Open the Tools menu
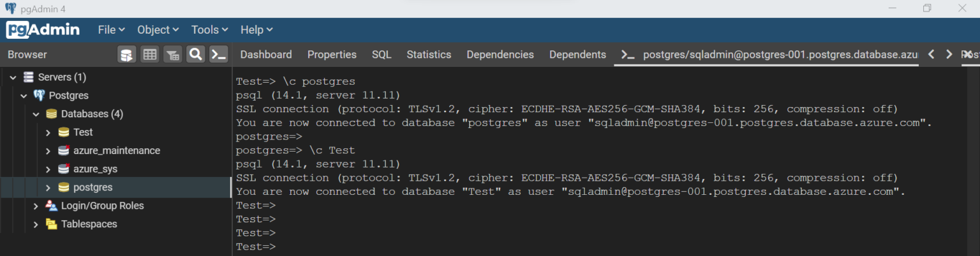Viewport: 980px width, 256px height. tap(210, 30)
